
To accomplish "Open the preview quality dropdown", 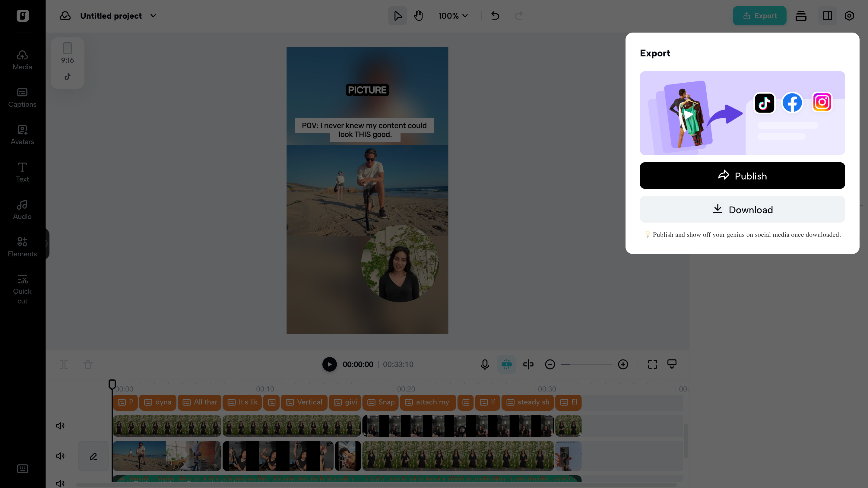I will (672, 364).
